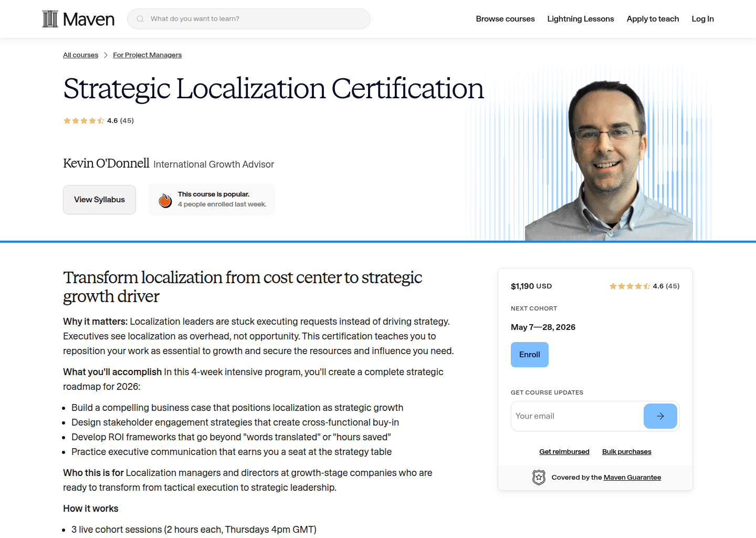The height and width of the screenshot is (538, 756).
Task: Go back via the All courses breadcrumb
Action: [80, 55]
